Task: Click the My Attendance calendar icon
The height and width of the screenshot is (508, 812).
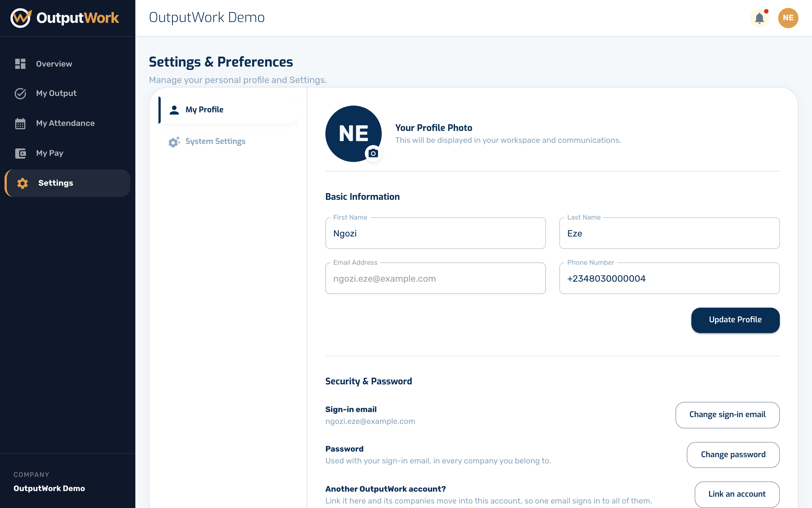Action: pyautogui.click(x=21, y=123)
